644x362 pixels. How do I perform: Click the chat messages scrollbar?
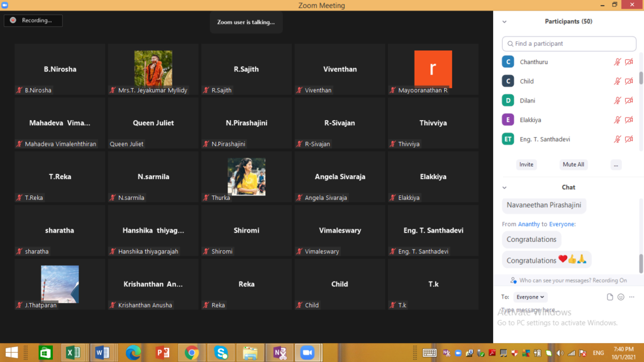[641, 263]
